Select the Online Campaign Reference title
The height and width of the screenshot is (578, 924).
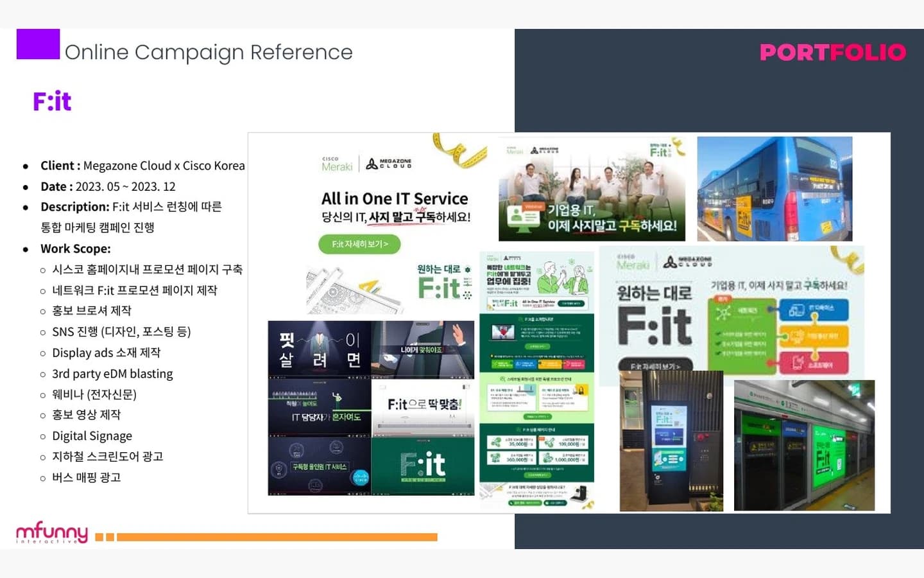coord(209,52)
